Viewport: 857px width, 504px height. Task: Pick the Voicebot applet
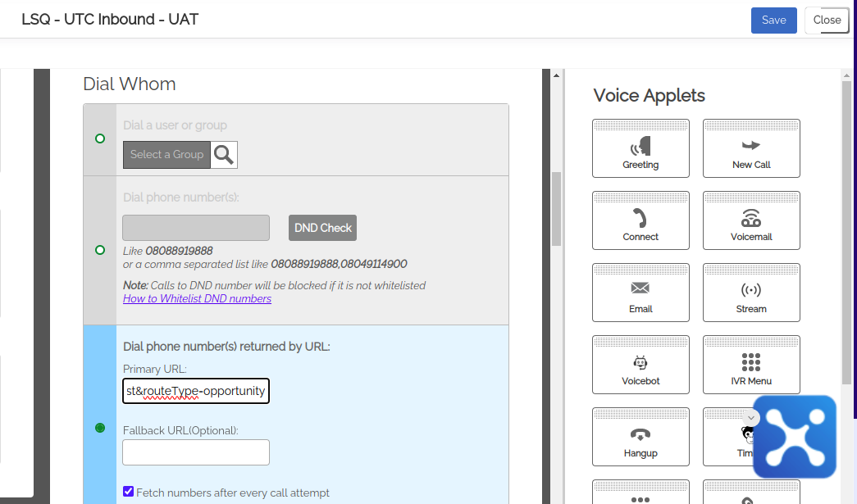640,365
